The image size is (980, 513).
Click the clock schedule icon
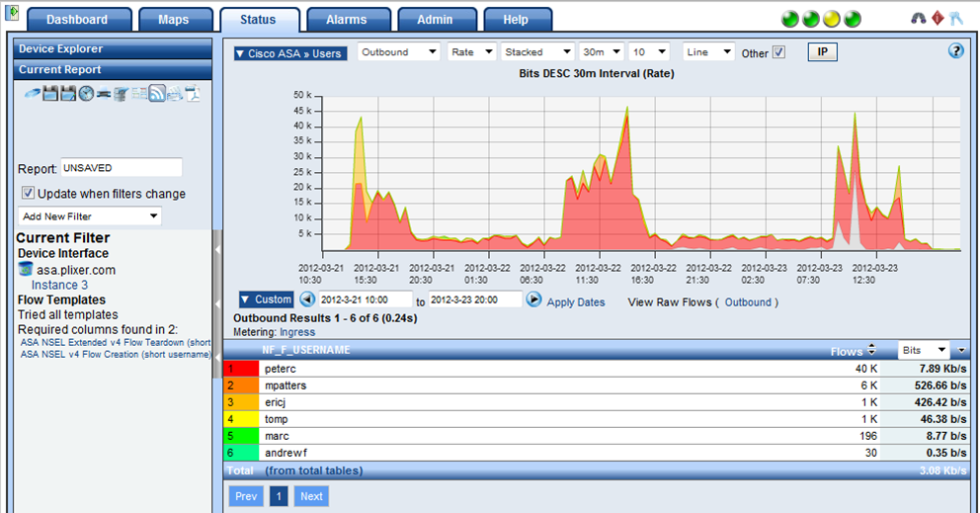pos(86,94)
